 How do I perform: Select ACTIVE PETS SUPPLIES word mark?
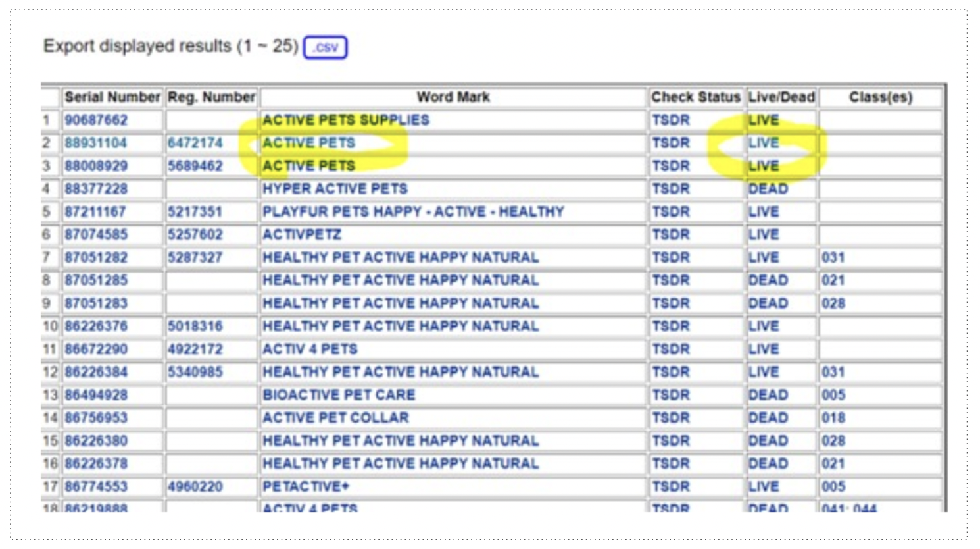tap(346, 120)
